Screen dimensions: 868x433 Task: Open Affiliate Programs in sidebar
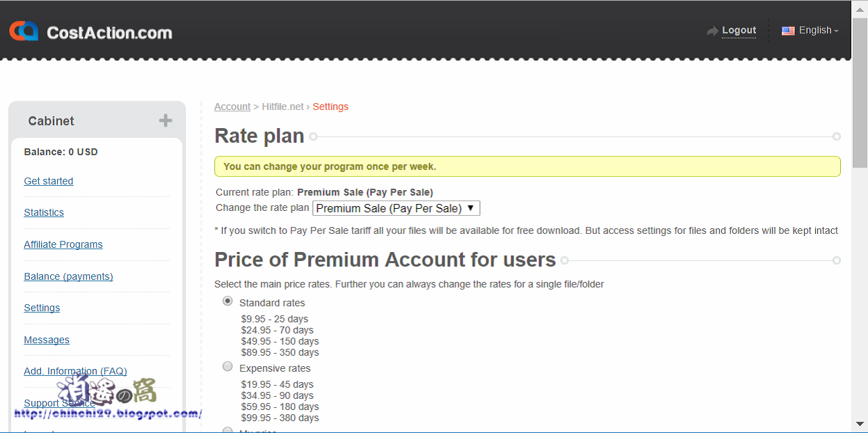coord(63,244)
